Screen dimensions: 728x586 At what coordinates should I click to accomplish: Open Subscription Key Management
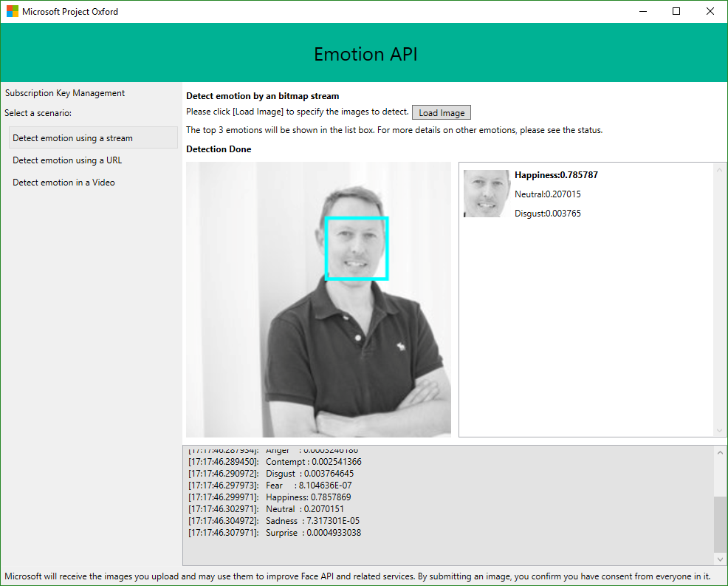[x=65, y=93]
